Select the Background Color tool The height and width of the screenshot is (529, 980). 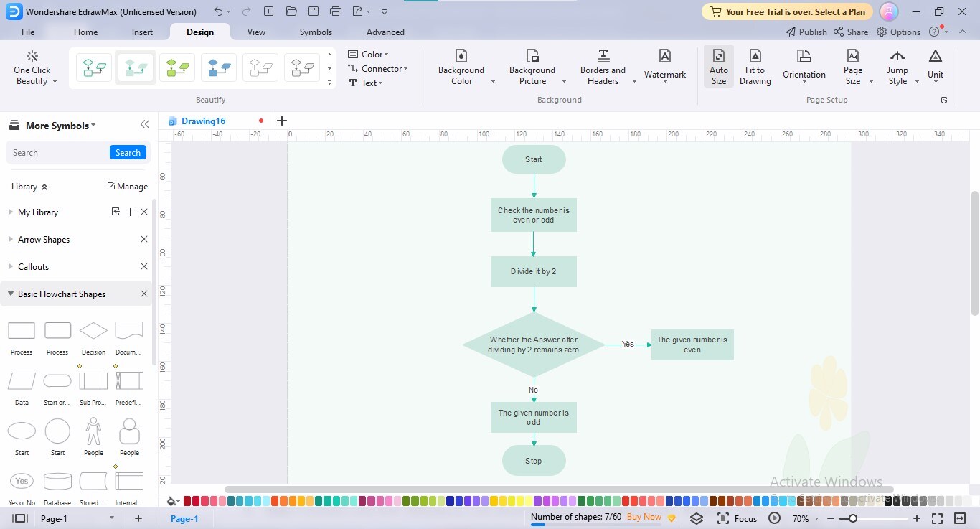(x=461, y=68)
